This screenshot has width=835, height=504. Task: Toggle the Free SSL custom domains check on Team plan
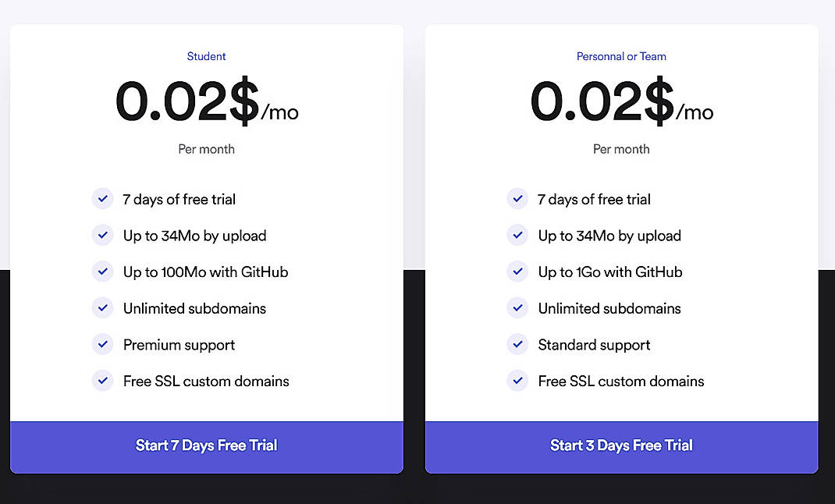(x=517, y=381)
